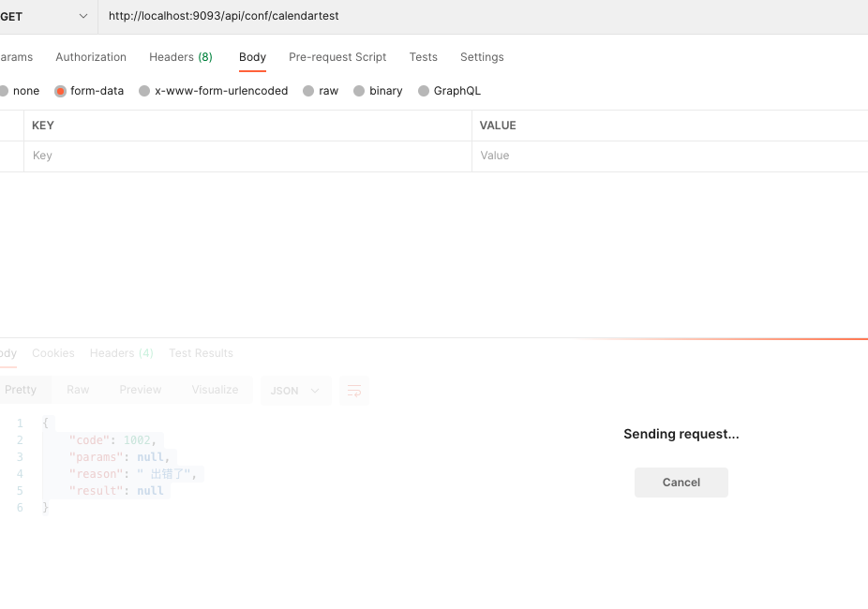The height and width of the screenshot is (609, 868).
Task: Click the "code": 1002 response line
Action: point(112,440)
